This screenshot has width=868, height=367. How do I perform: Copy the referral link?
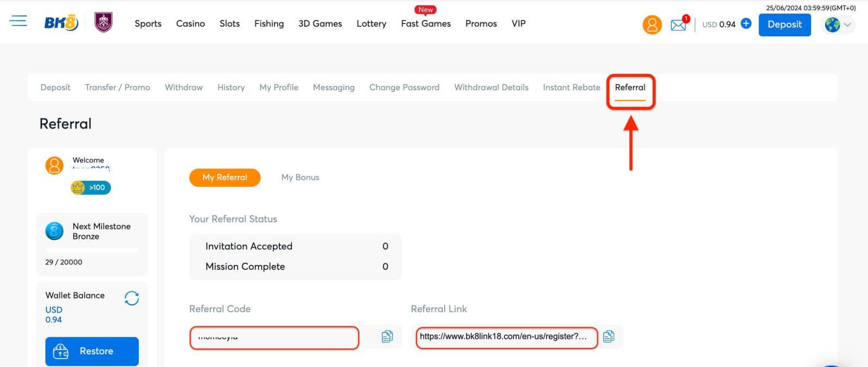point(609,337)
